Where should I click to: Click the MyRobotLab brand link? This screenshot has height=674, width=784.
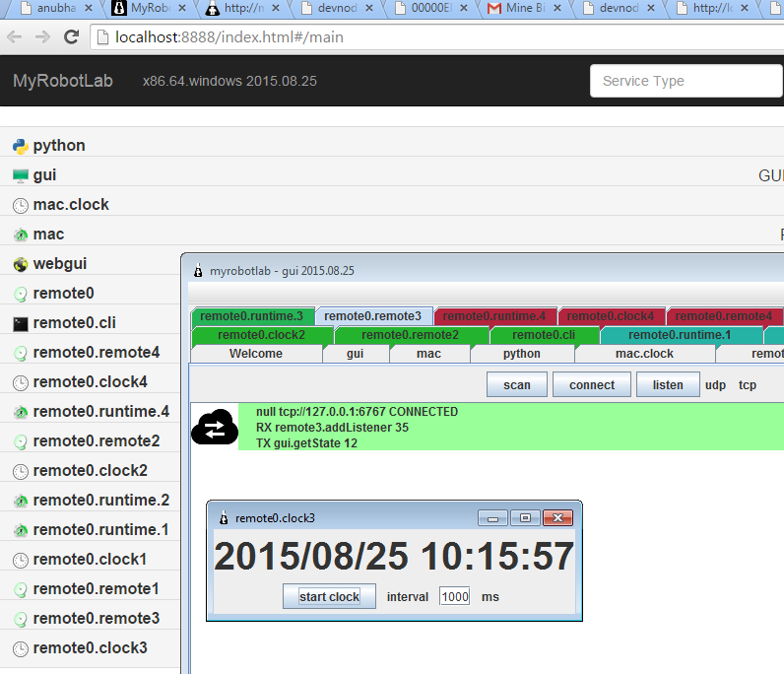[63, 81]
